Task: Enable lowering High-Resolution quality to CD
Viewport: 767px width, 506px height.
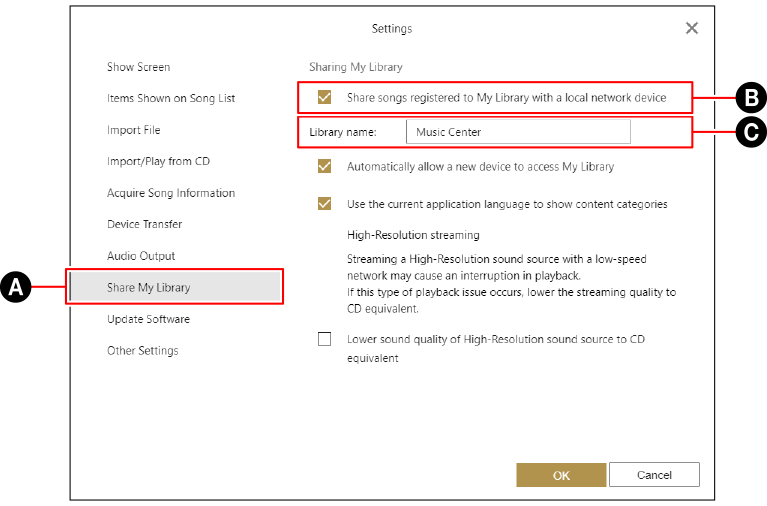Action: pyautogui.click(x=324, y=339)
